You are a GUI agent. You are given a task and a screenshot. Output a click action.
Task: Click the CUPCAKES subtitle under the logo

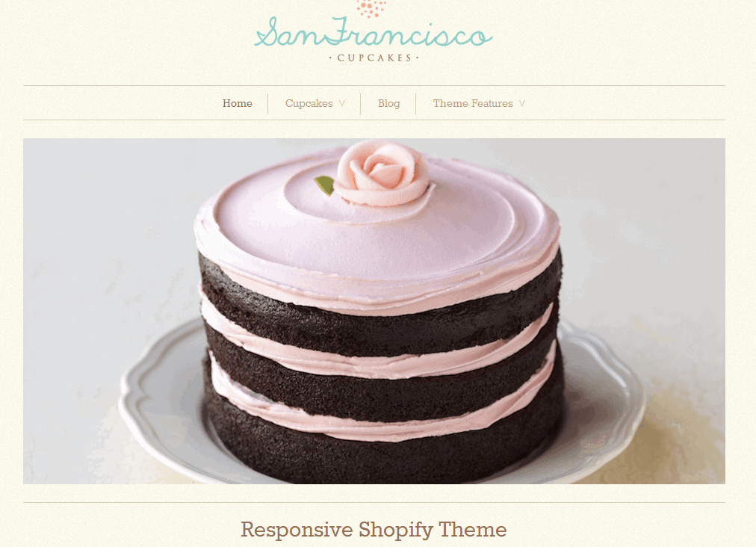[x=374, y=58]
